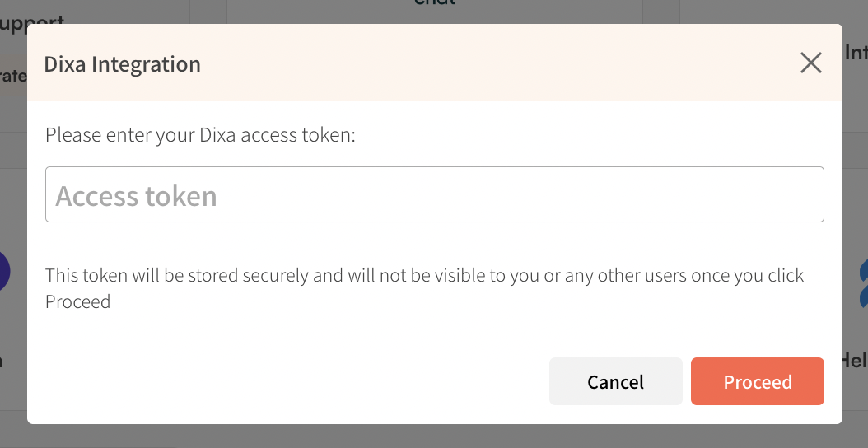Image resolution: width=868 pixels, height=448 pixels.
Task: Click the token security notice text
Action: [425, 288]
